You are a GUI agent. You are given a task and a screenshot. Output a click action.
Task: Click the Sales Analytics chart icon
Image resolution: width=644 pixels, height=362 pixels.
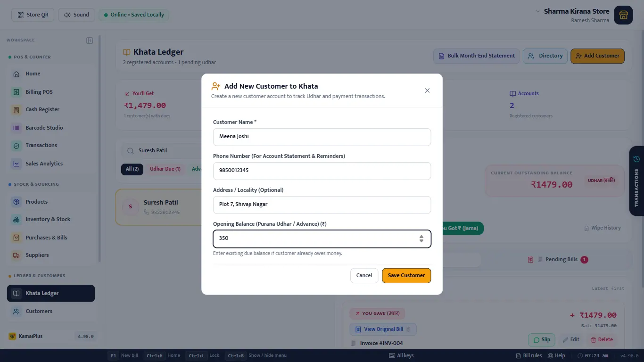click(17, 164)
